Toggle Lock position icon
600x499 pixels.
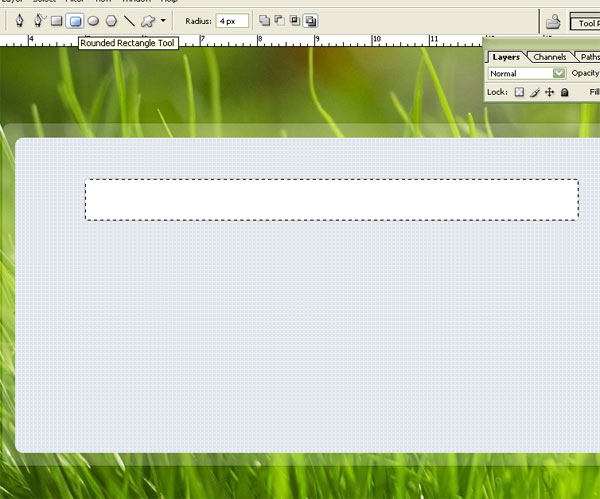click(x=549, y=92)
